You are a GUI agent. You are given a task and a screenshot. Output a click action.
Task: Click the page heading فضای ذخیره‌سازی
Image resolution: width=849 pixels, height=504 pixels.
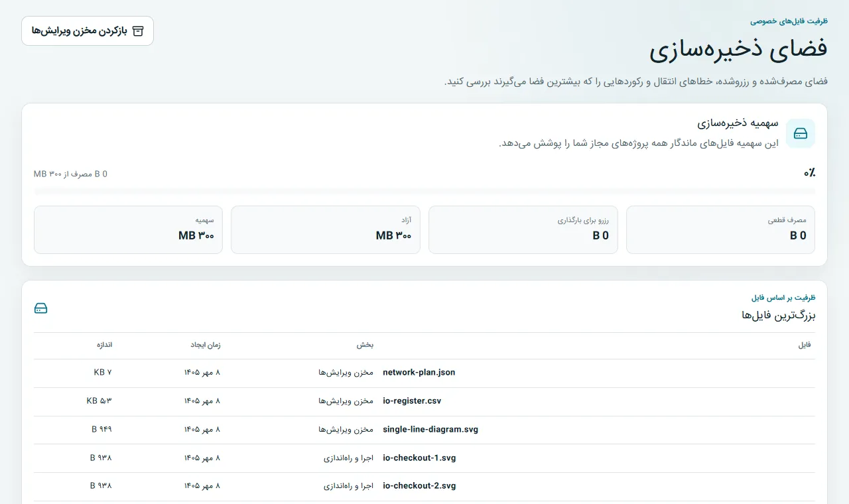coord(738,50)
